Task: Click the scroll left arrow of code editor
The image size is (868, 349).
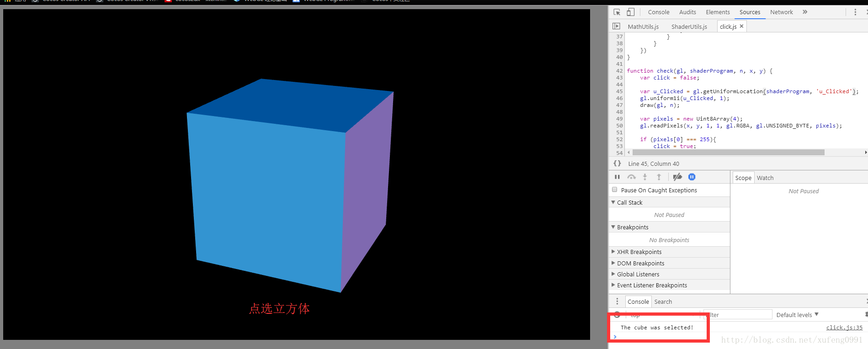Action: coord(629,153)
